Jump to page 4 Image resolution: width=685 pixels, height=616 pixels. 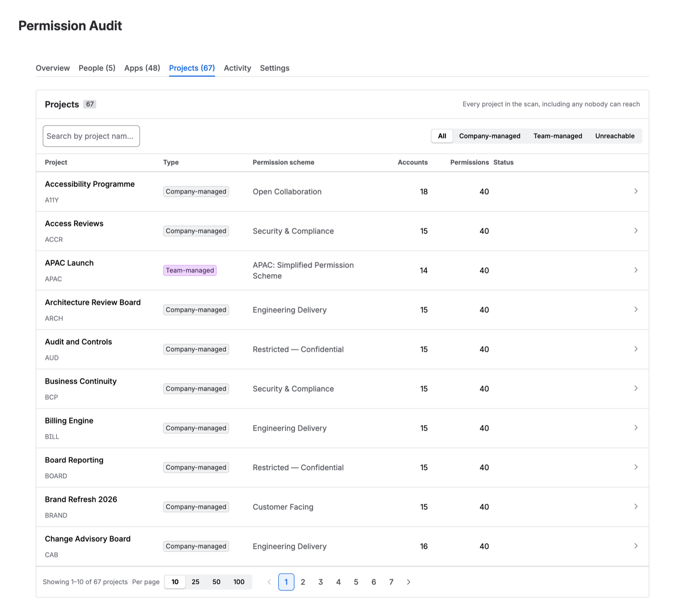[x=338, y=582]
